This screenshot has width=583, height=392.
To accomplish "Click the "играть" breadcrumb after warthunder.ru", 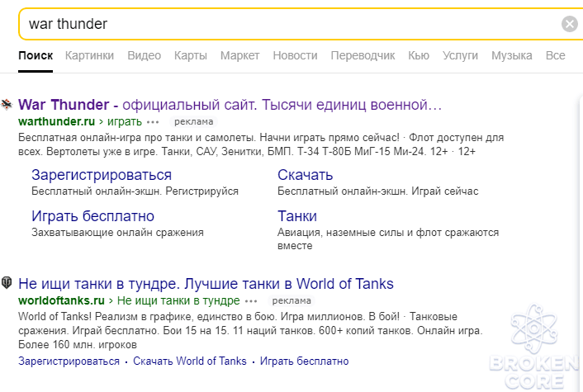I will pos(125,122).
